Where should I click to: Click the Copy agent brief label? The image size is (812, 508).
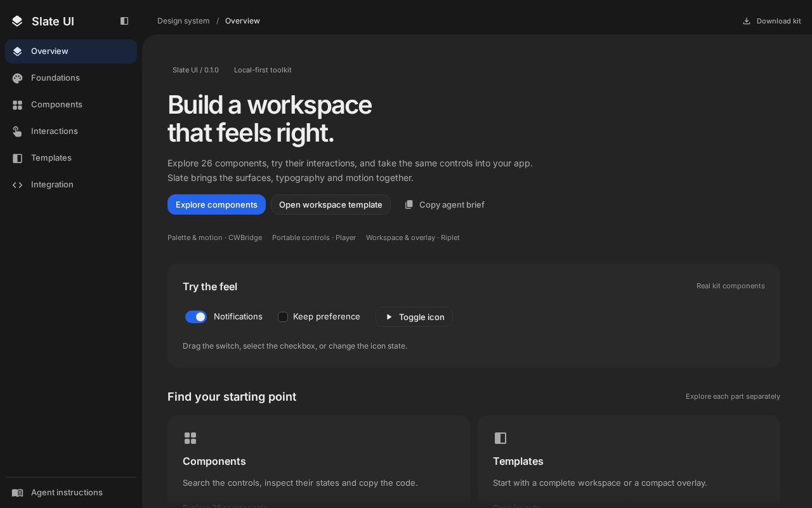pos(452,204)
